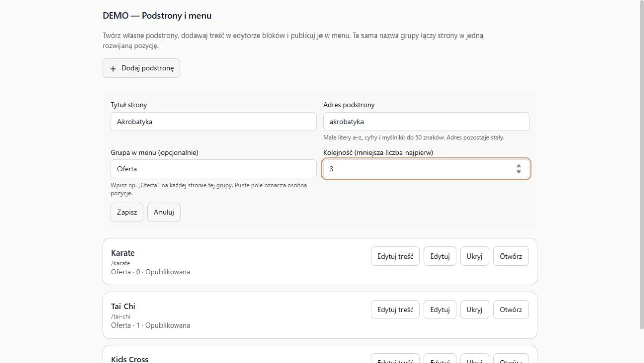This screenshot has height=363, width=644.
Task: Click Edytuj on the Karate row
Action: pyautogui.click(x=440, y=256)
